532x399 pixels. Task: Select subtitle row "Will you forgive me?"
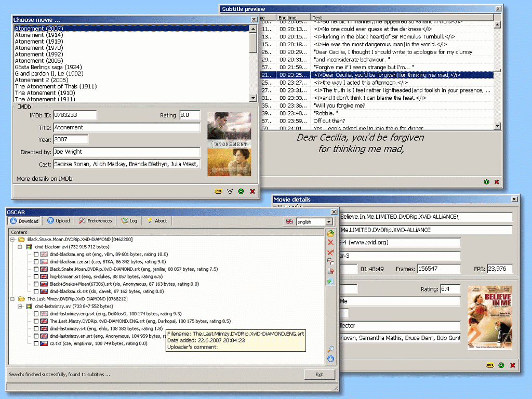click(x=377, y=105)
